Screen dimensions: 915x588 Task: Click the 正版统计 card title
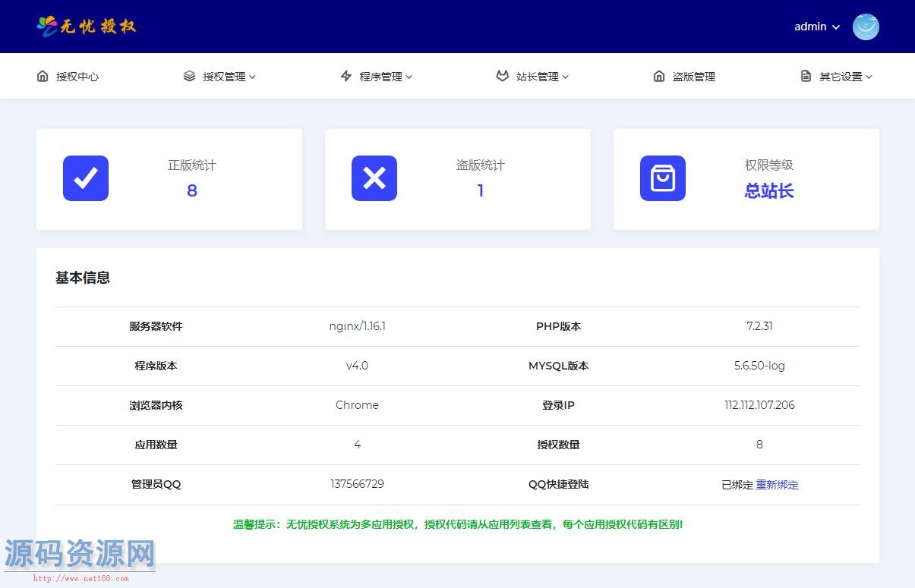[192, 165]
